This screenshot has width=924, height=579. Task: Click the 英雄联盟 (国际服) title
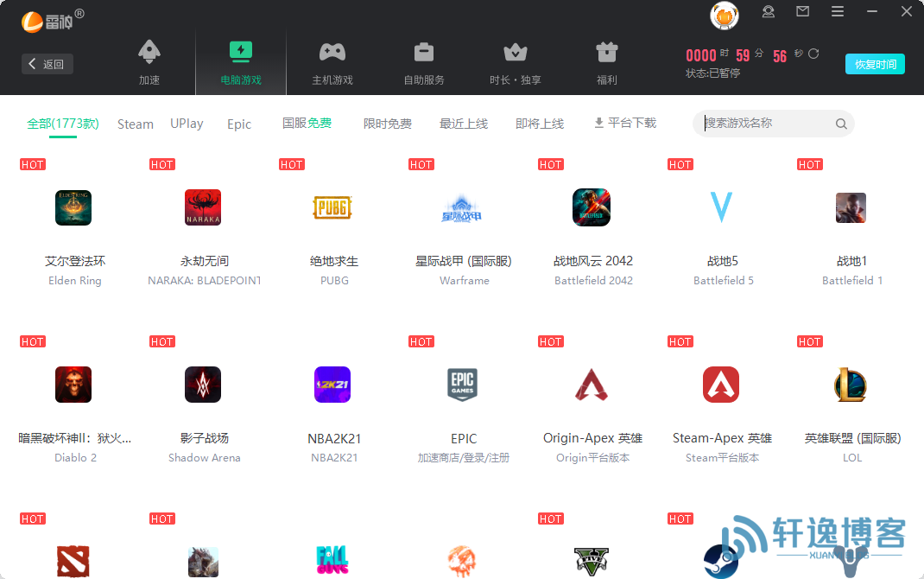pos(852,439)
